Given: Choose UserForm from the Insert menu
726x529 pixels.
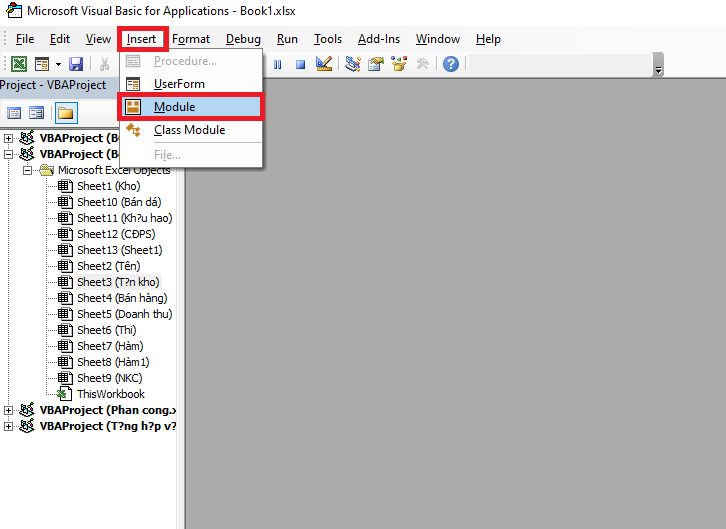Looking at the screenshot, I should [191, 84].
